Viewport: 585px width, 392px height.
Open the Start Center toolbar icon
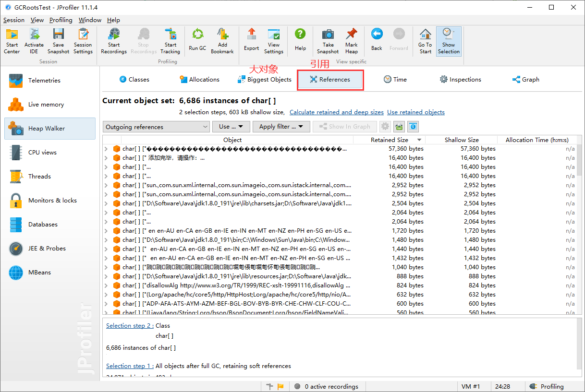coord(12,41)
